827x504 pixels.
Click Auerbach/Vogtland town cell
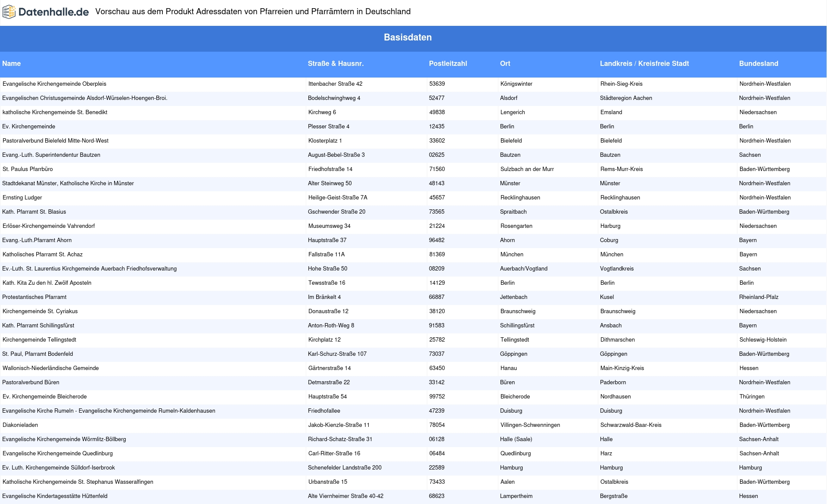524,269
